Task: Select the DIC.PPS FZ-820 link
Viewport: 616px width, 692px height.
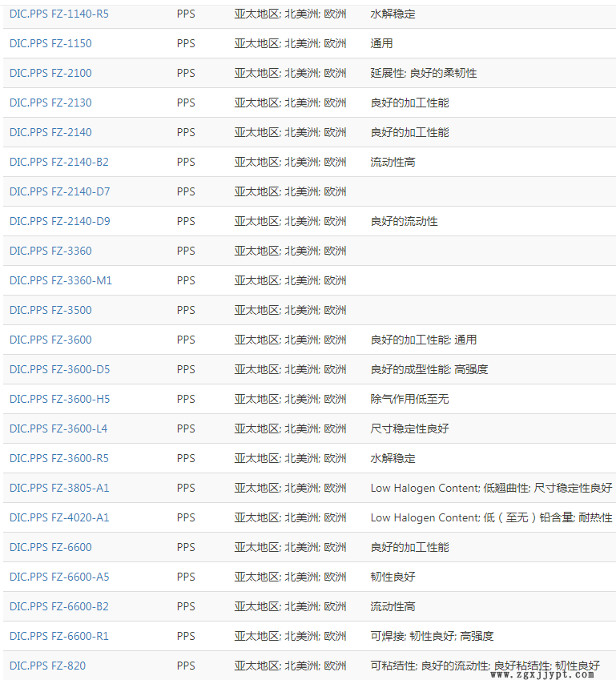Action: 47,666
